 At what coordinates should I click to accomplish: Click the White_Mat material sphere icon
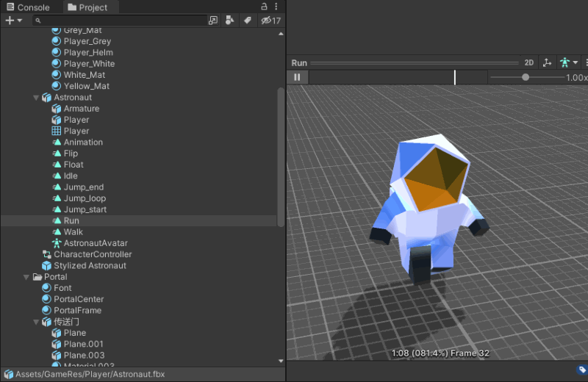pos(57,75)
